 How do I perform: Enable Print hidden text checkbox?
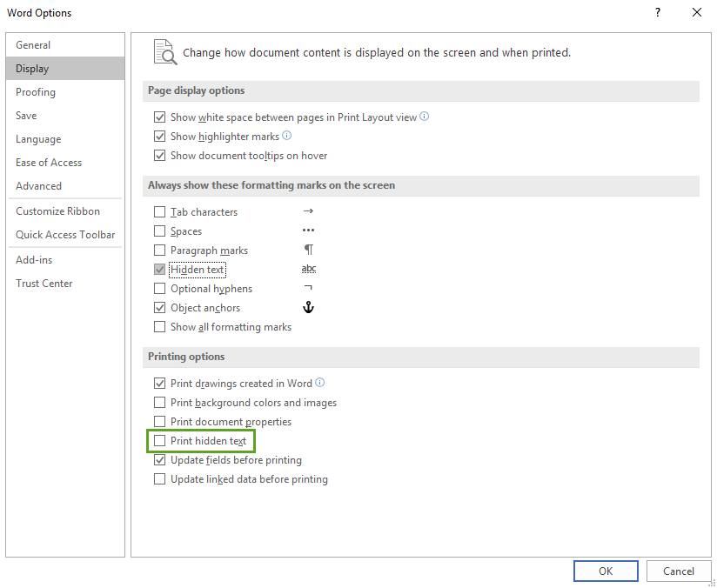pos(159,441)
